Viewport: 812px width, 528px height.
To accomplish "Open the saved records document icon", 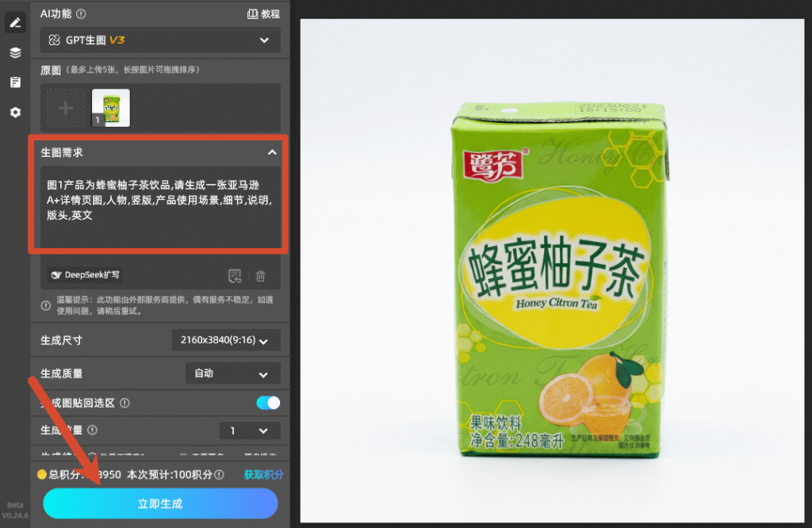I will point(15,82).
